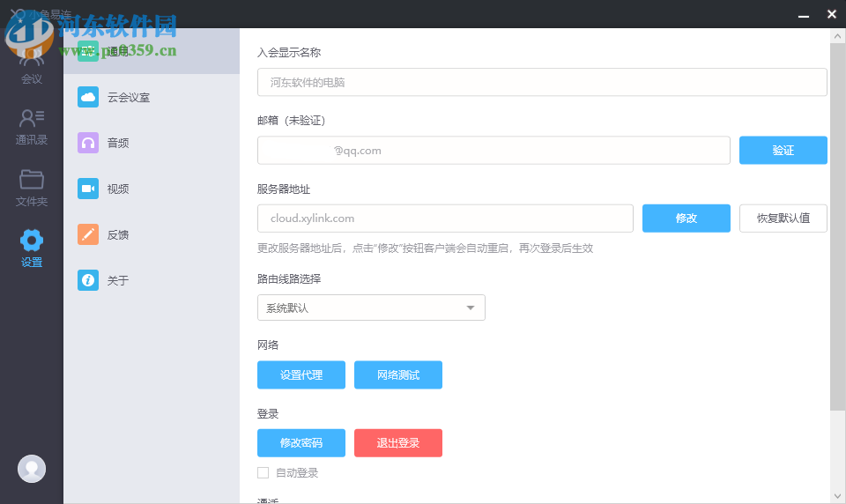Enable the 自动登录 checkbox
846x504 pixels.
[x=263, y=472]
